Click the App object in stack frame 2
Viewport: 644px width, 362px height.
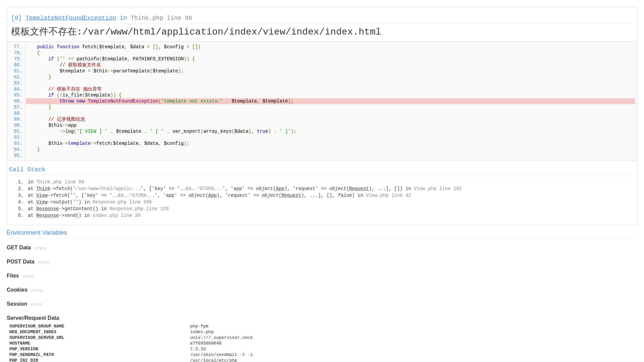[280, 189]
